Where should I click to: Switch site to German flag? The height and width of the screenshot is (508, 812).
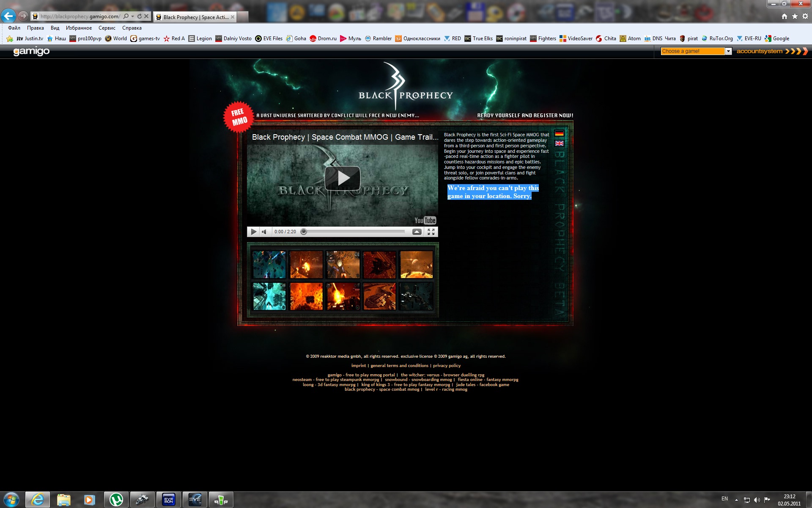click(x=559, y=133)
